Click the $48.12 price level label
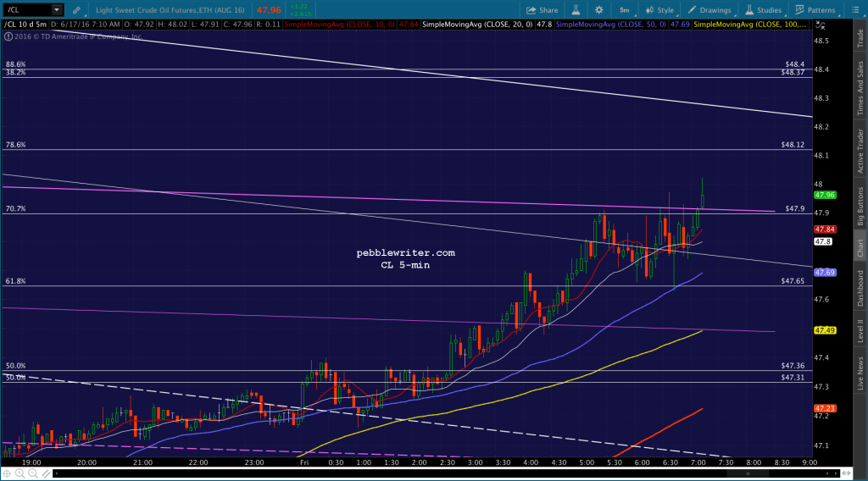This screenshot has height=481, width=868. click(793, 145)
